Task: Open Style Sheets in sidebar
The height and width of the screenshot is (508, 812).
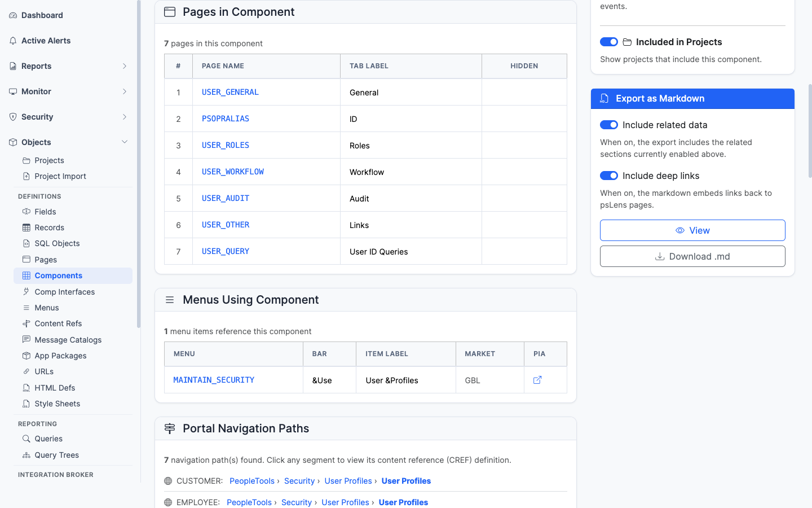Action: pos(73,404)
